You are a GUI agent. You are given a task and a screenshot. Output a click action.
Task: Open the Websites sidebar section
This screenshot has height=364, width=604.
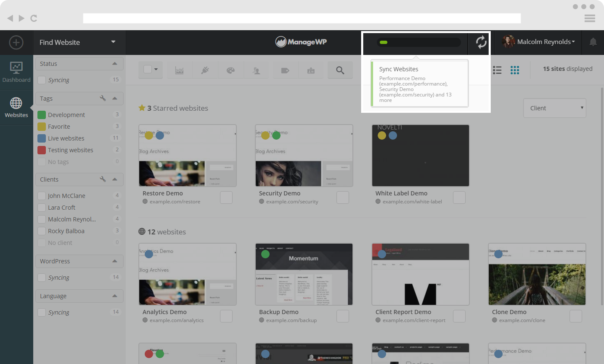(16, 107)
